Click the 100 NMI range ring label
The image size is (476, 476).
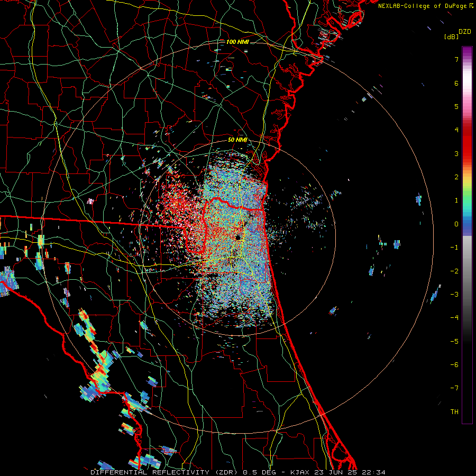pyautogui.click(x=237, y=42)
